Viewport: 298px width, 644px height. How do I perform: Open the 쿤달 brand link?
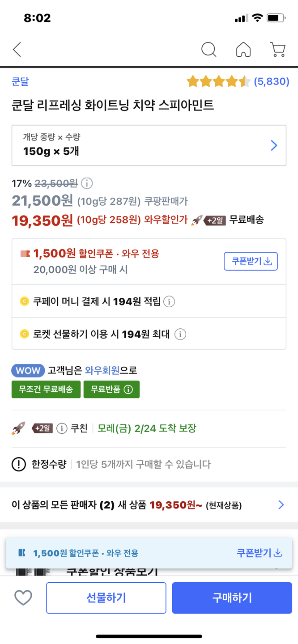(20, 81)
